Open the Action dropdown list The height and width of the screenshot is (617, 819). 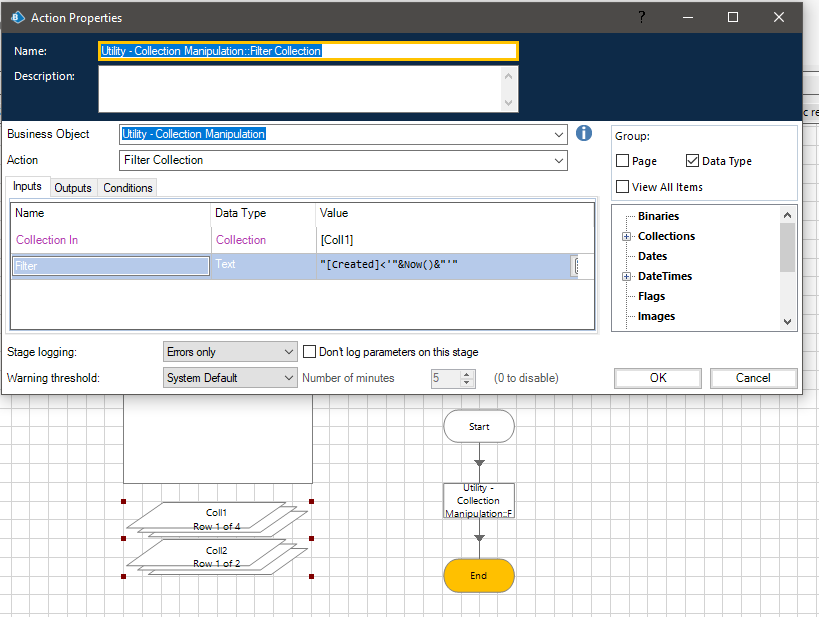(558, 160)
